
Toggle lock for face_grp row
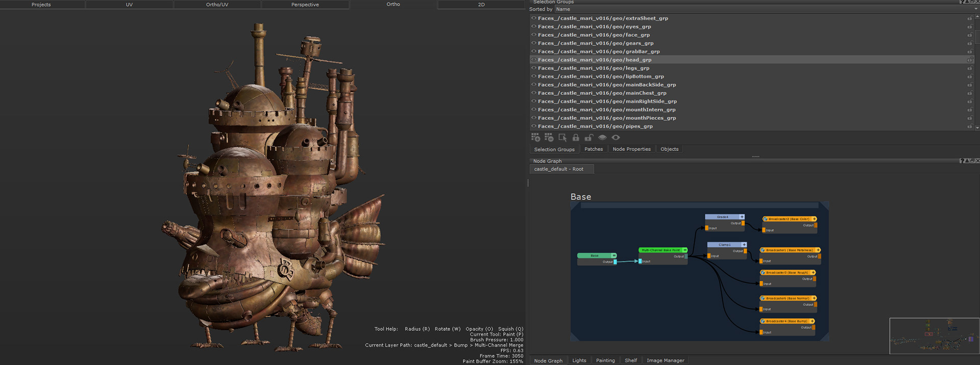(969, 35)
